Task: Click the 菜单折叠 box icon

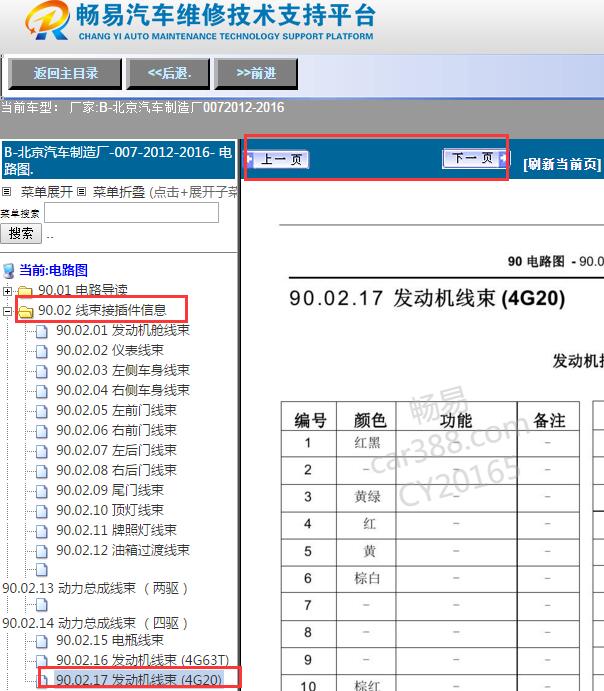Action: pos(82,192)
